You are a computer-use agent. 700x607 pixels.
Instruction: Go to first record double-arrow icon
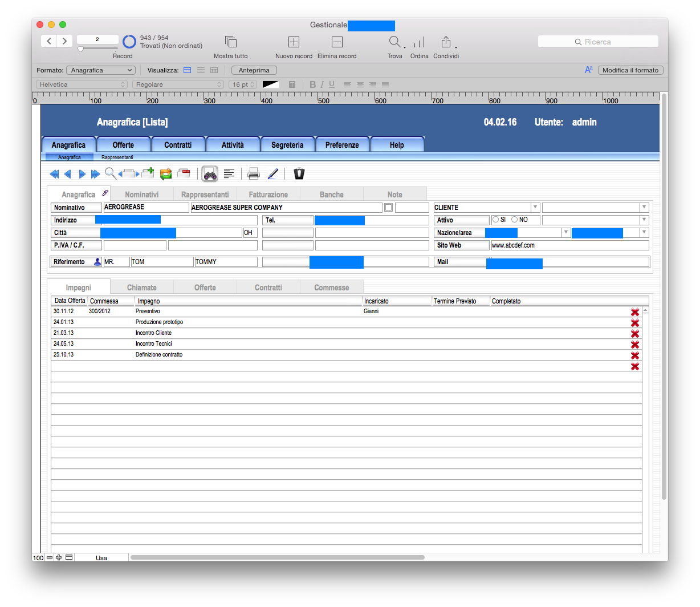55,174
